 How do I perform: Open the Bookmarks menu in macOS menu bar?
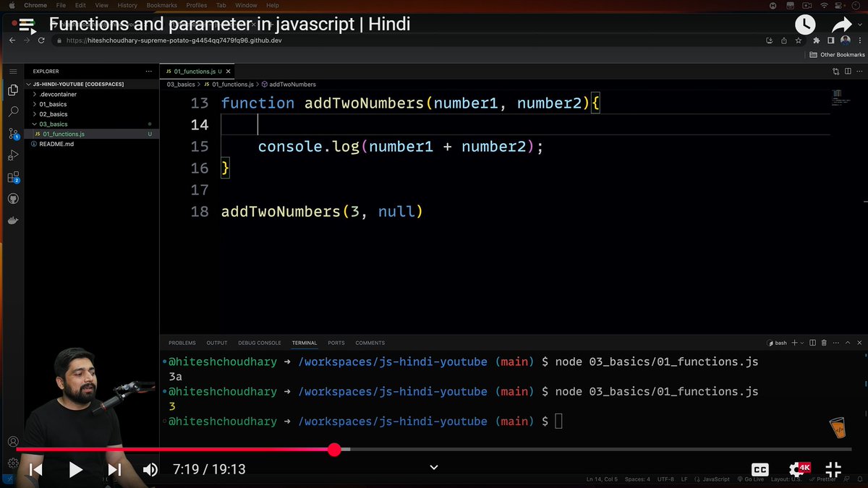point(161,5)
